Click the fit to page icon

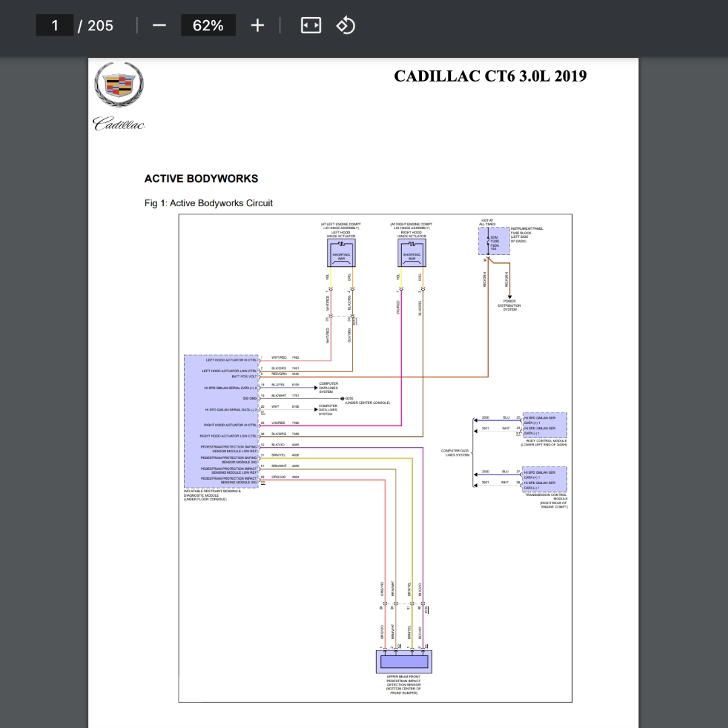coord(311,25)
